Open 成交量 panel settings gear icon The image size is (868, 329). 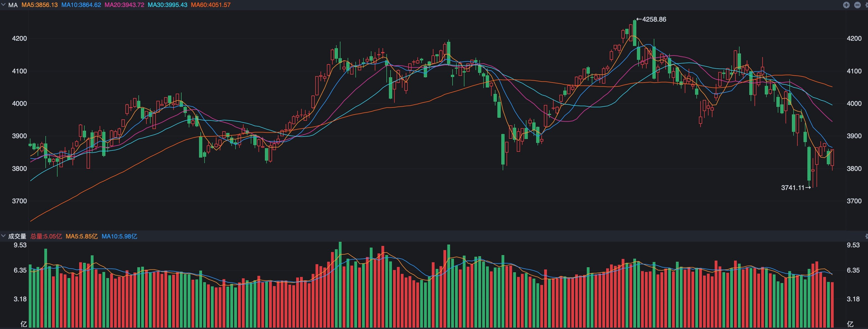[867, 236]
